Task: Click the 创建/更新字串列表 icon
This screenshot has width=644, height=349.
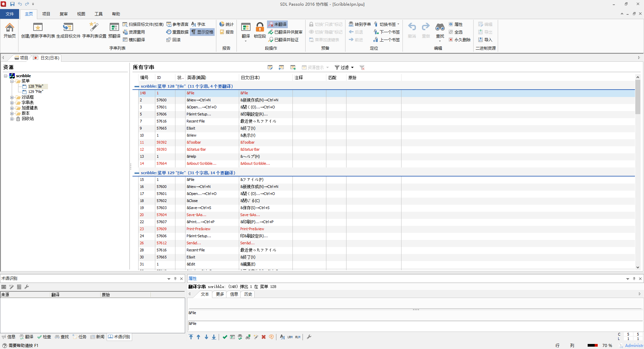Action: tap(38, 27)
